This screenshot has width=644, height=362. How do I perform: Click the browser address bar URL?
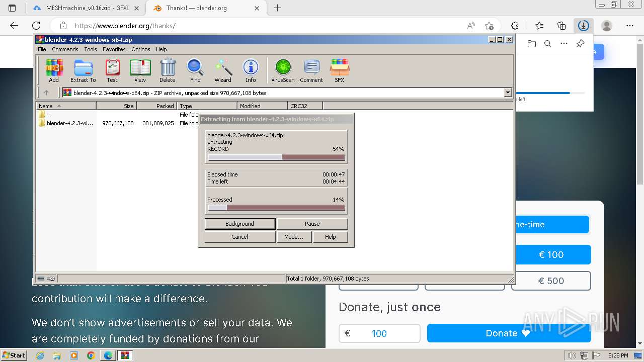[125, 26]
